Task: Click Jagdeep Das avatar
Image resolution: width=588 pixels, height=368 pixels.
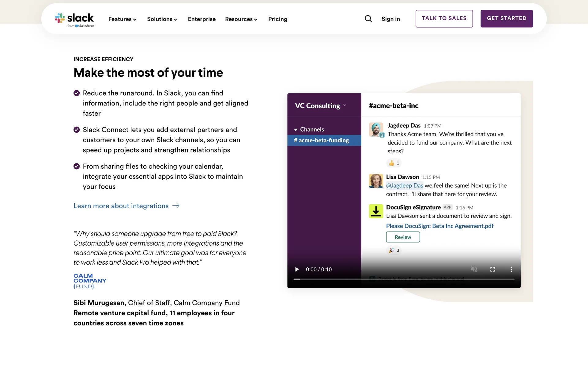Action: pos(376,129)
